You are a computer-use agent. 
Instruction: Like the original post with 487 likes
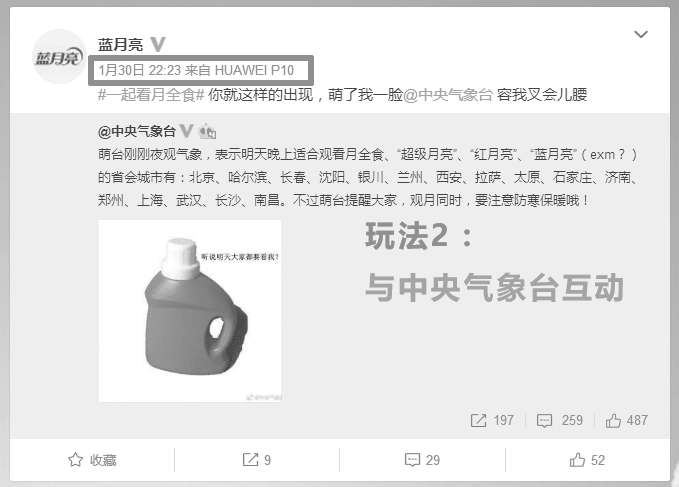626,420
